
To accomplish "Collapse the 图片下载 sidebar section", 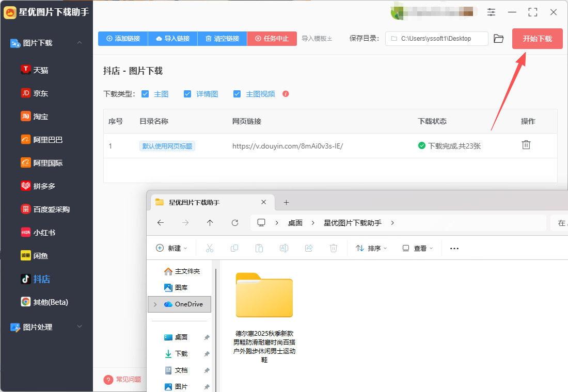I will [80, 43].
